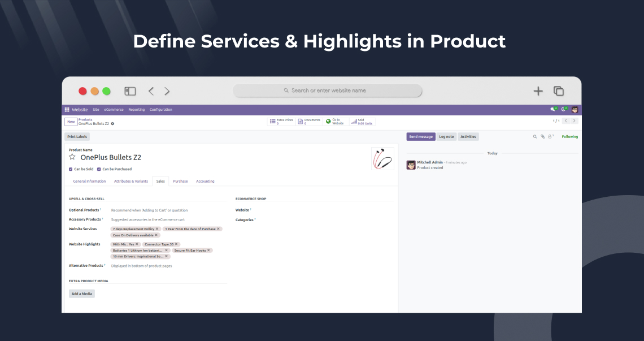Click the Accessory Products input field
This screenshot has width=644, height=341.
coord(169,219)
